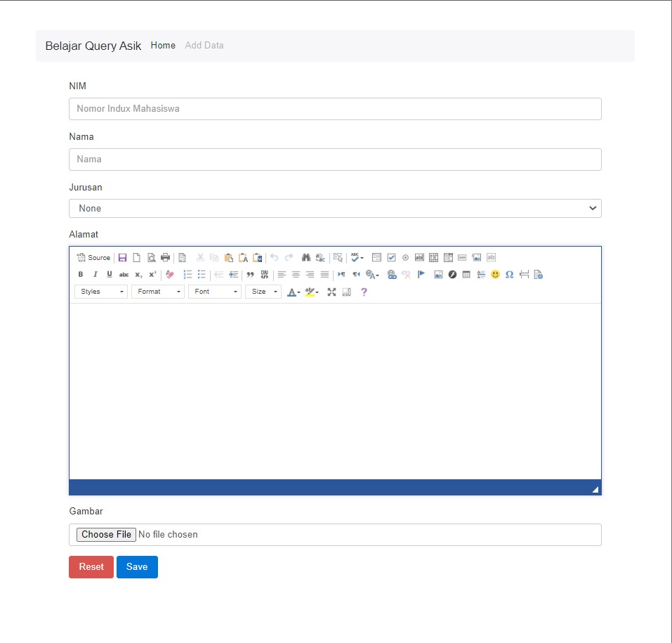The width and height of the screenshot is (672, 643).
Task: Toggle Strikethrough formatting
Action: coord(124,275)
